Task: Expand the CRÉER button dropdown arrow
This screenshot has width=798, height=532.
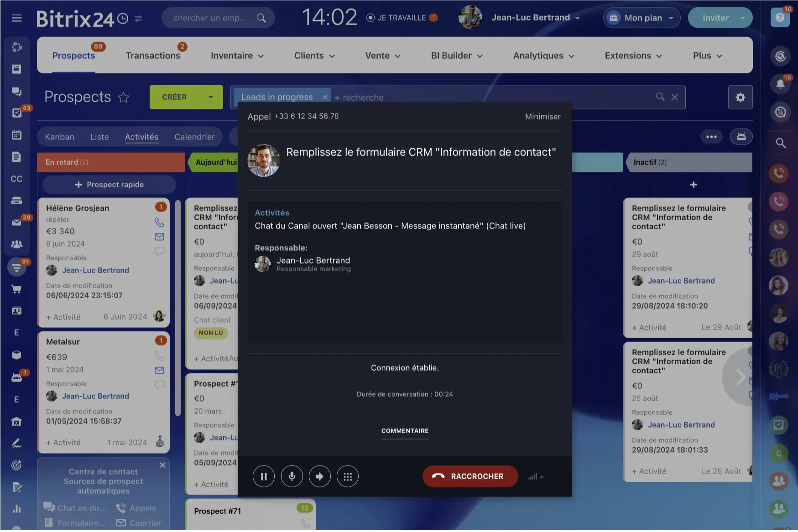Action: coord(211,97)
